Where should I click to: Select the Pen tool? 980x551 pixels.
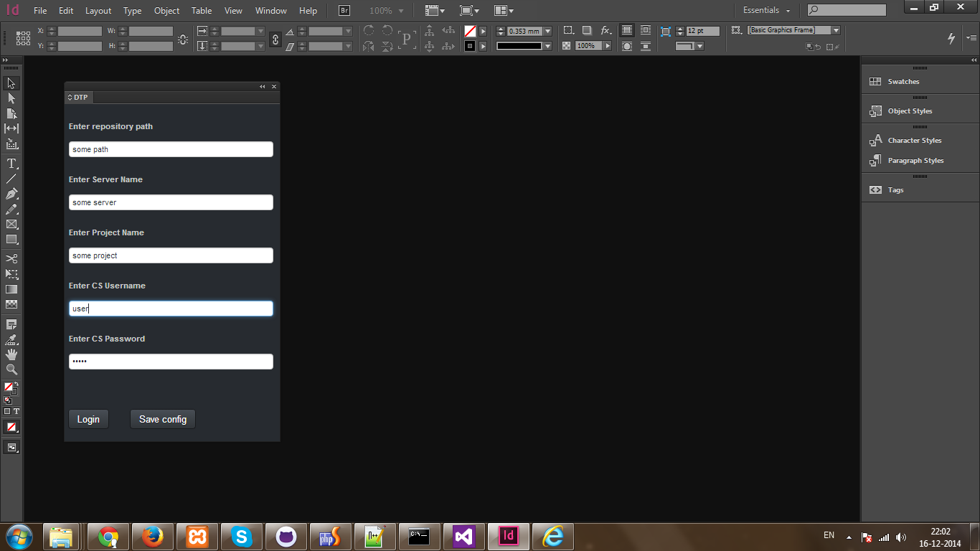(x=11, y=194)
